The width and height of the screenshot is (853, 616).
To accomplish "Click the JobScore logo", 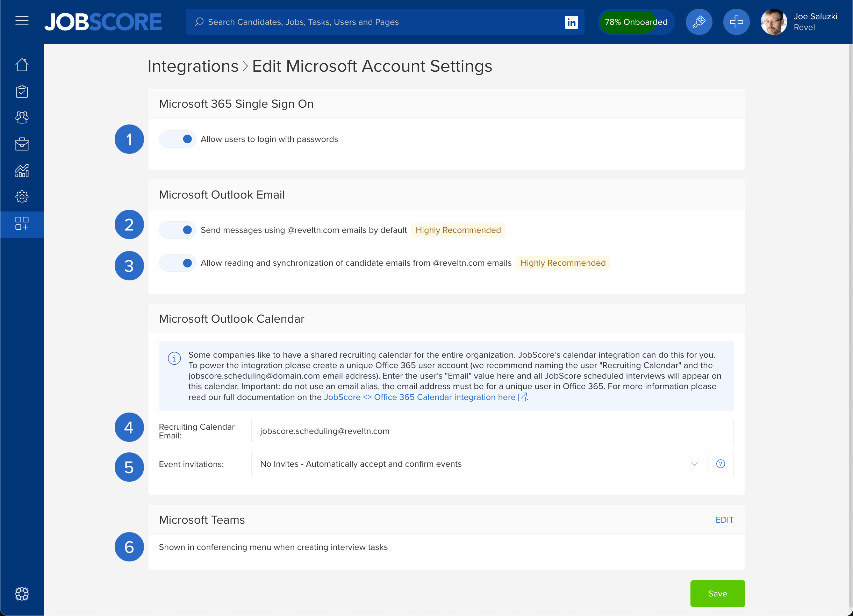I will click(103, 22).
